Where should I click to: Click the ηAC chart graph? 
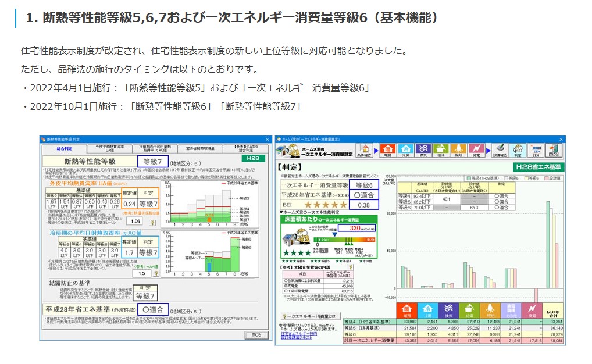211,254
